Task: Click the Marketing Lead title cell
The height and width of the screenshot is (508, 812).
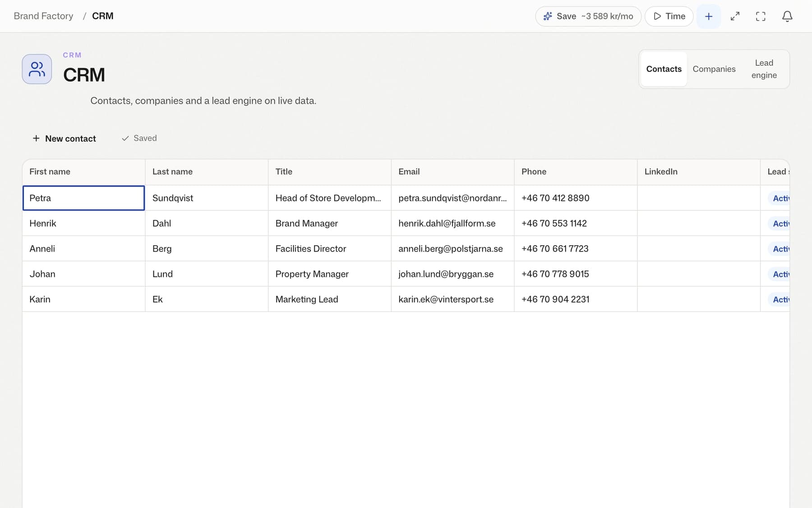Action: point(330,299)
